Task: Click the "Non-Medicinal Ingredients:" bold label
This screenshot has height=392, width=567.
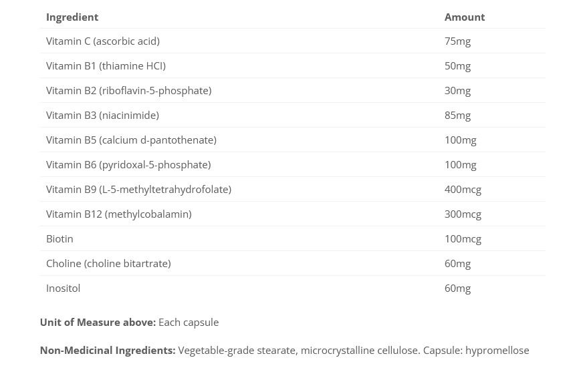Action: [x=108, y=351]
